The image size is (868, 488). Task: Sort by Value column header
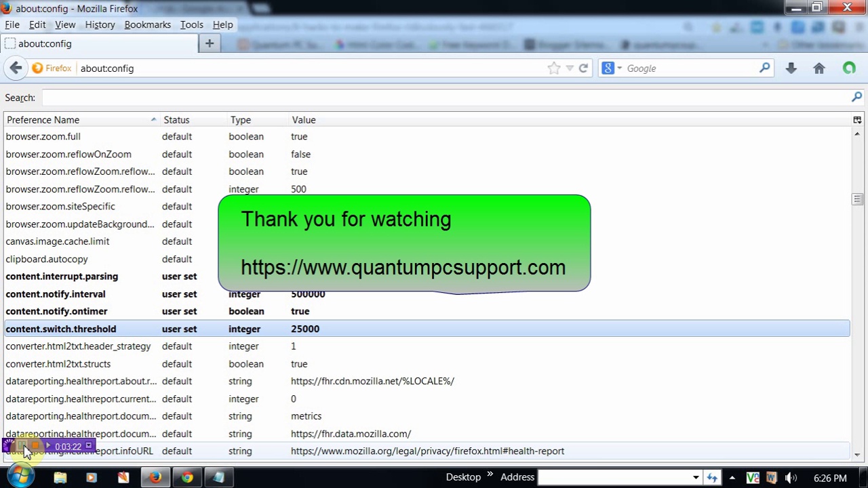point(570,120)
